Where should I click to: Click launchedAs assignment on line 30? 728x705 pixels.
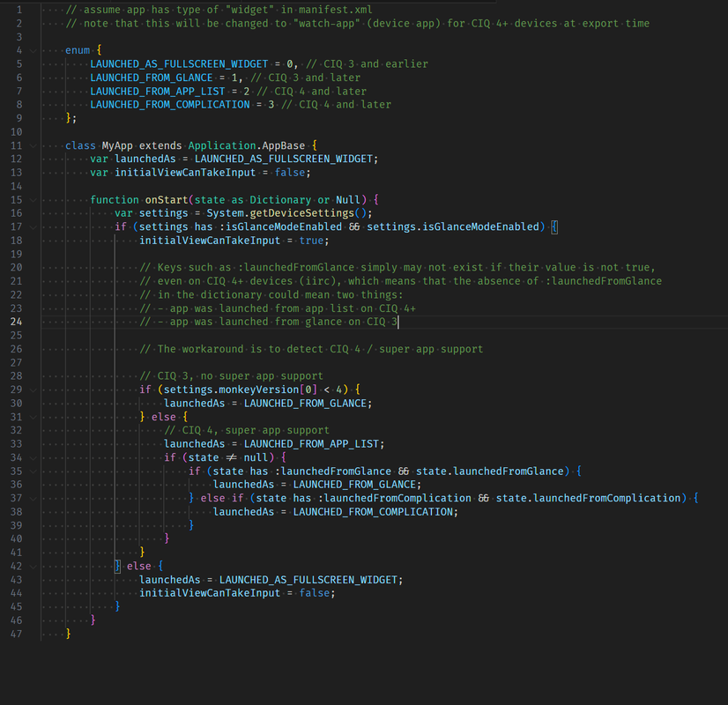(195, 404)
